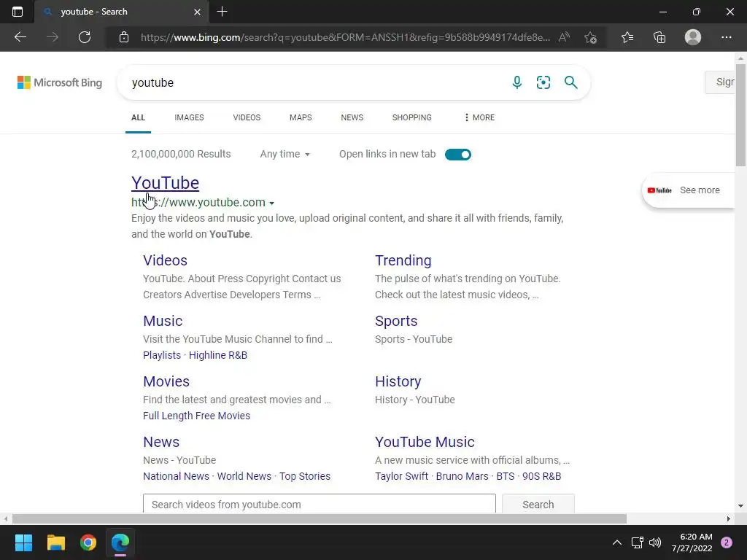
Task: Click the browser Forward arrow
Action: pos(53,37)
